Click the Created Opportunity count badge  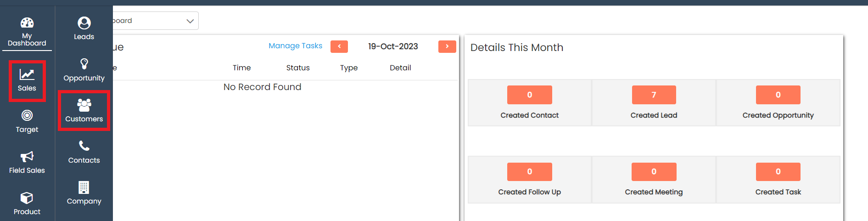point(778,95)
